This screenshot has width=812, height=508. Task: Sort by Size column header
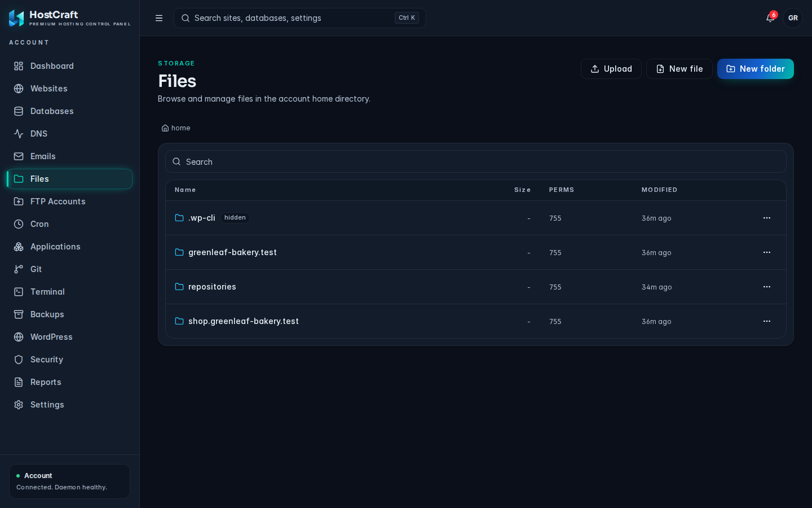point(522,190)
